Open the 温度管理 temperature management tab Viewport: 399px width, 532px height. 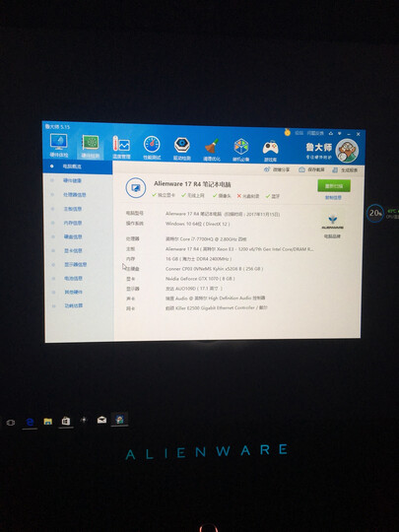[x=121, y=147]
